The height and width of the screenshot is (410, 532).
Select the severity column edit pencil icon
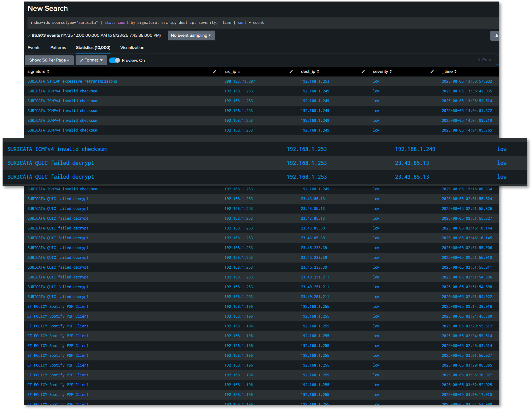point(432,71)
